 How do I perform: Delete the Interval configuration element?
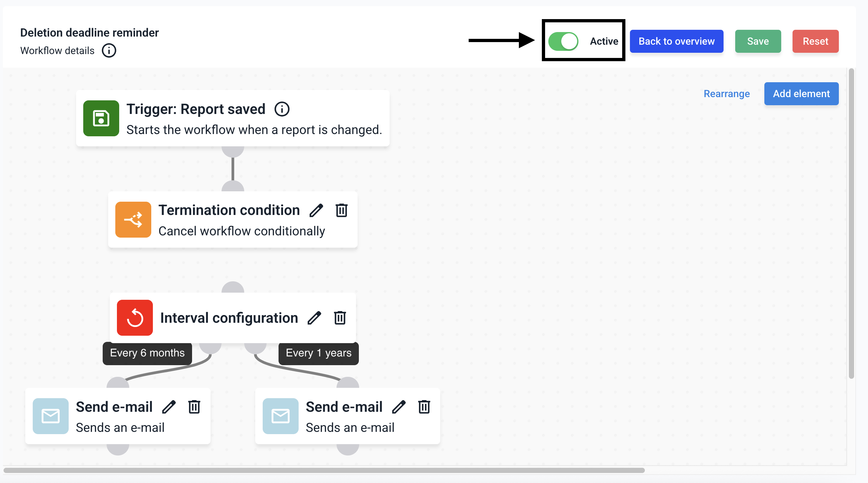(x=340, y=318)
